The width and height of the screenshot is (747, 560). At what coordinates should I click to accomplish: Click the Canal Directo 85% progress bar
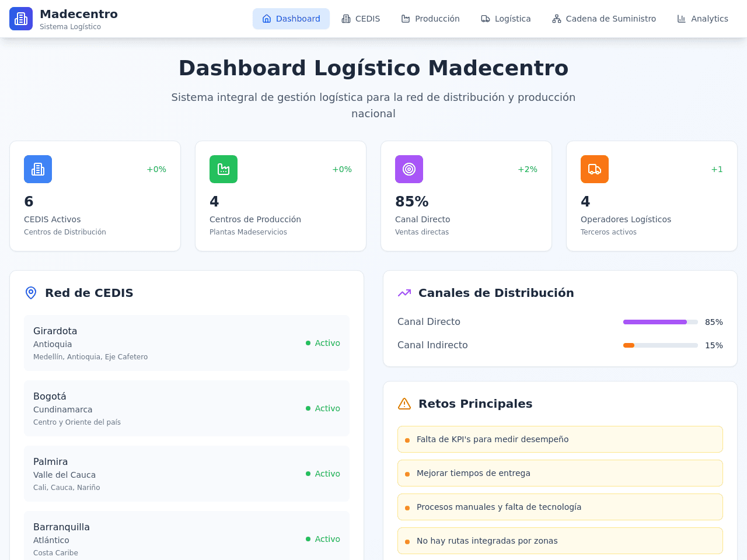click(x=661, y=322)
